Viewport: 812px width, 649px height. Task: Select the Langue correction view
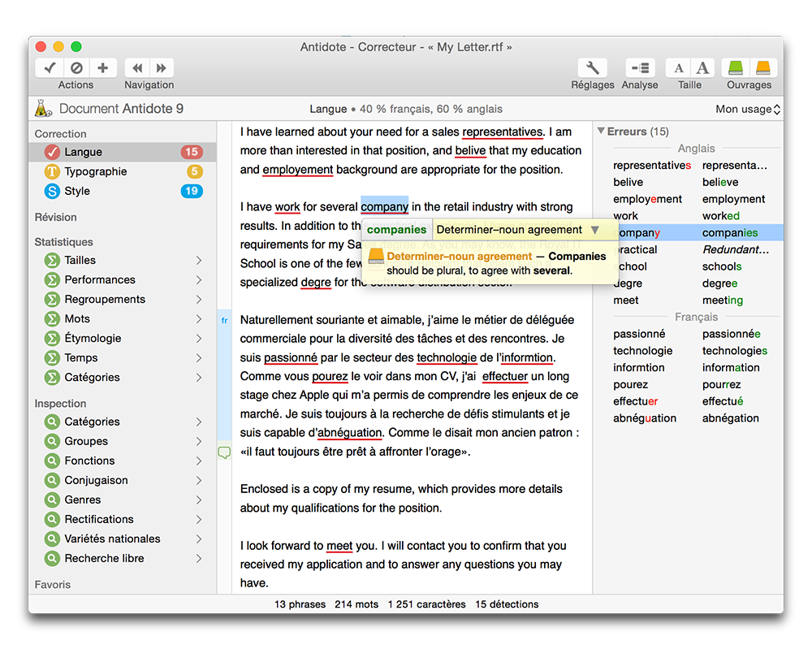pos(123,152)
